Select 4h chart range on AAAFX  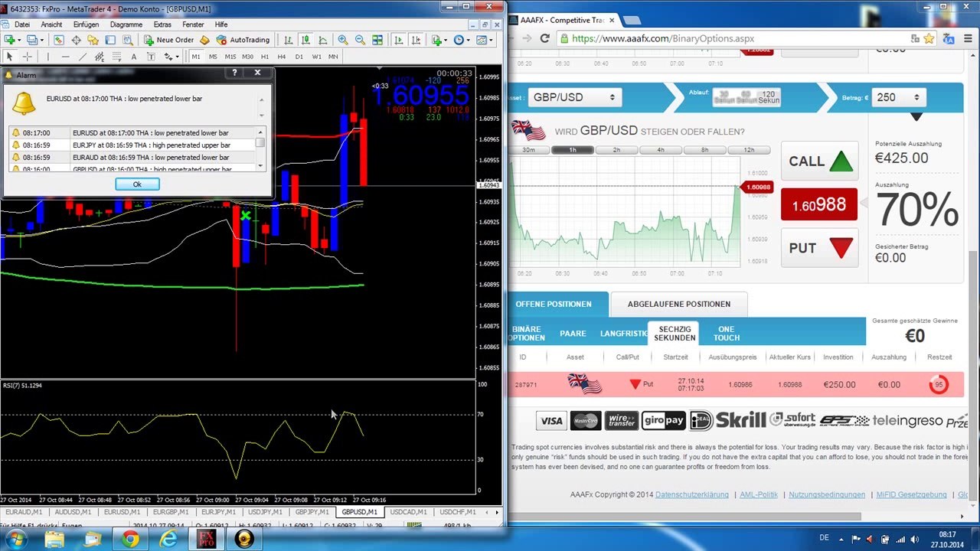coord(661,150)
